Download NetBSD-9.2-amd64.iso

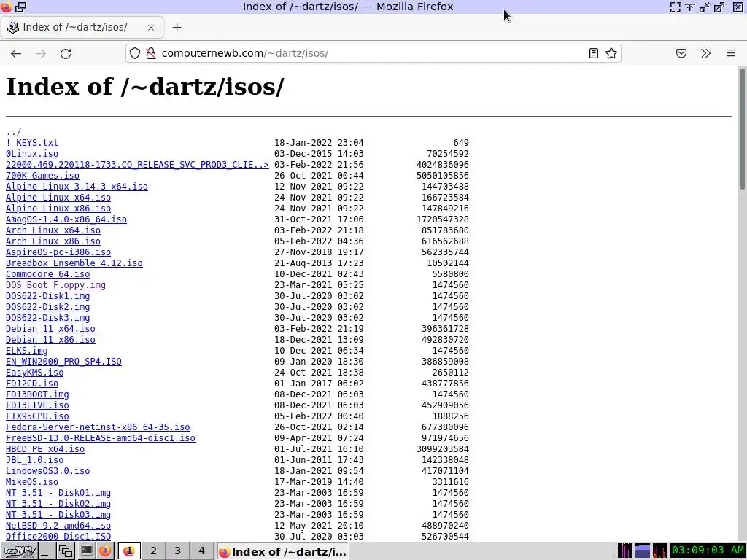(x=58, y=526)
